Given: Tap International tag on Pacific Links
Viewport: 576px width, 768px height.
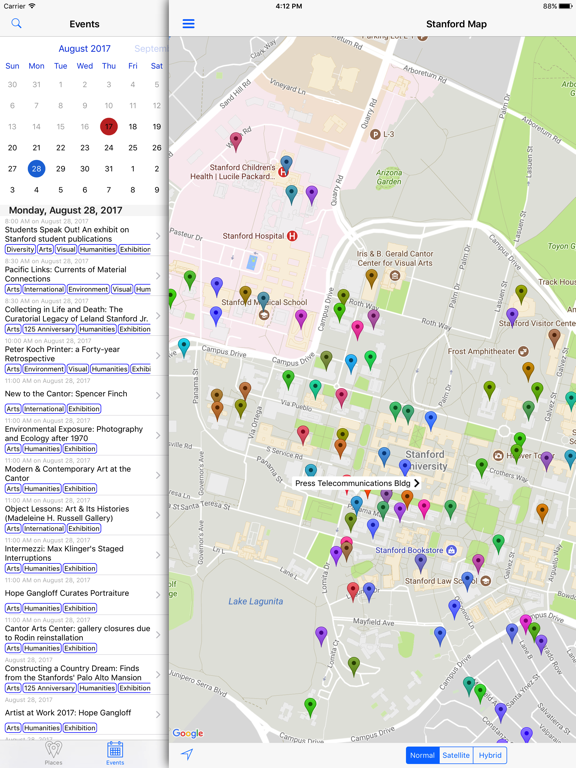Looking at the screenshot, I should coord(44,289).
